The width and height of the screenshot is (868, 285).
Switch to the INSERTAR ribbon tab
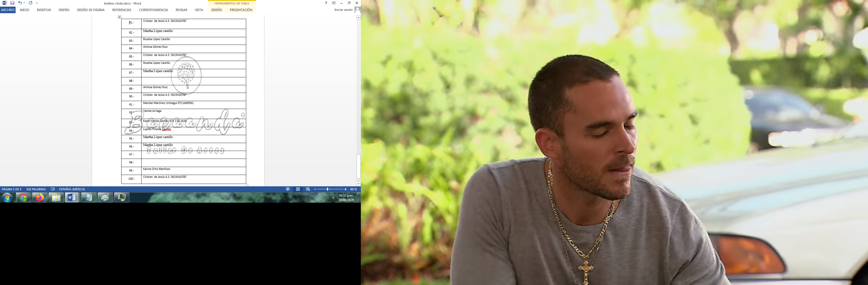[44, 10]
